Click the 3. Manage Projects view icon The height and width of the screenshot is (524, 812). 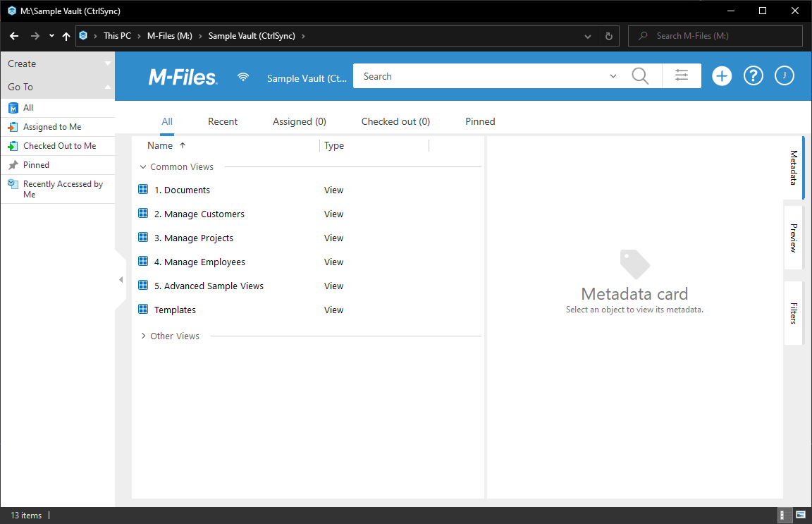point(144,237)
